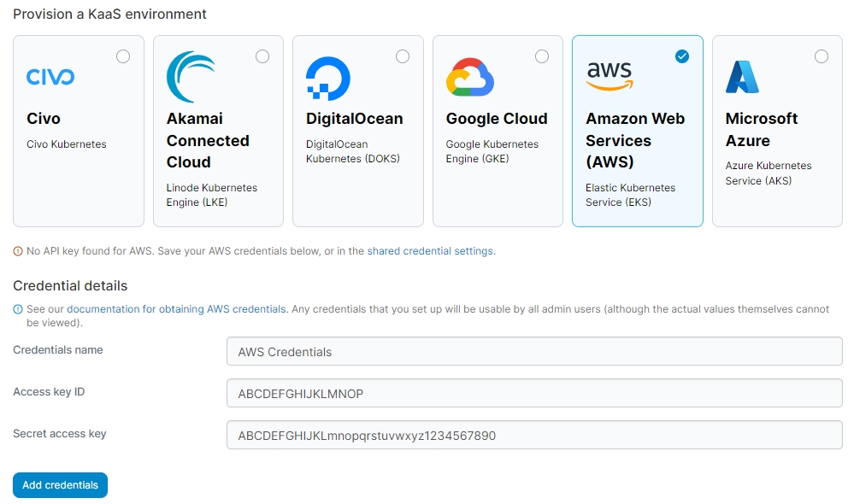854x504 pixels.
Task: Click the checked Amazon Web Services radio
Action: (681, 56)
